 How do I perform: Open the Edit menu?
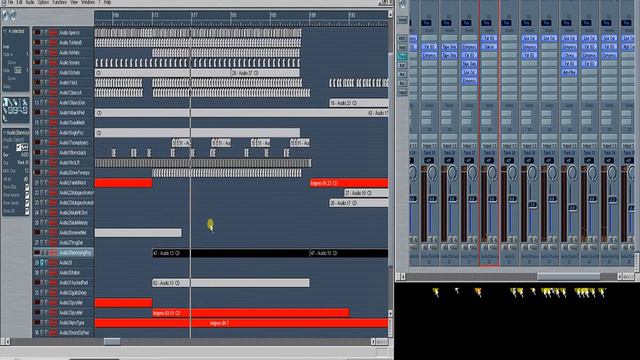click(19, 2)
